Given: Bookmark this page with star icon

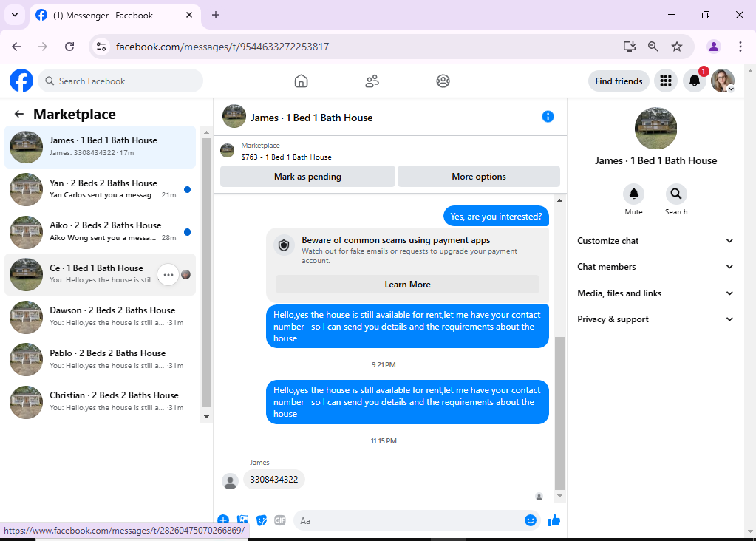Looking at the screenshot, I should (677, 47).
